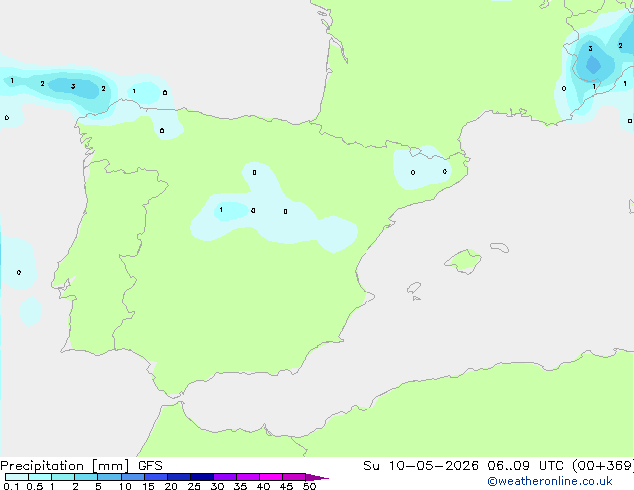Open the weatheronline.co.uk copyright link
Screen dimensions: 634x490
point(549,481)
